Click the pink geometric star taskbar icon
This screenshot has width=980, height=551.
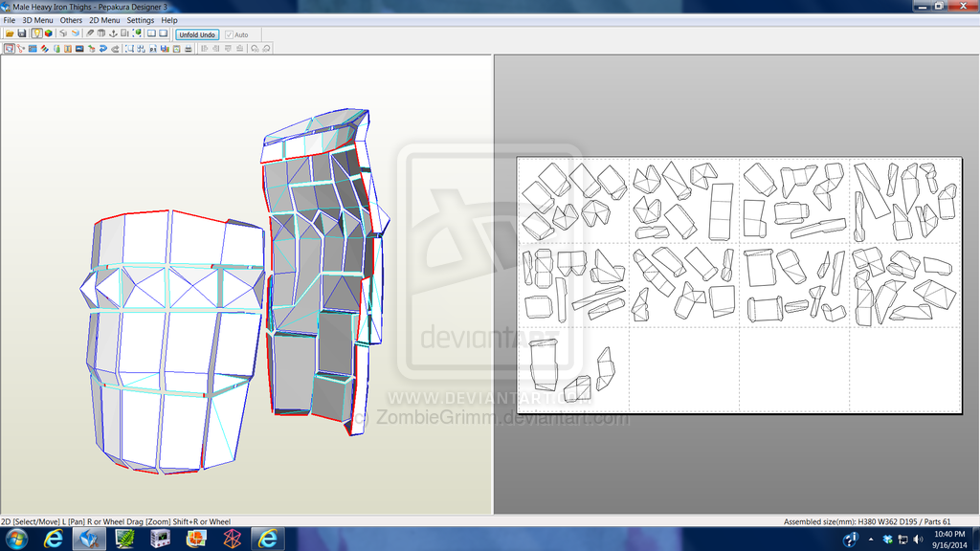click(x=232, y=539)
